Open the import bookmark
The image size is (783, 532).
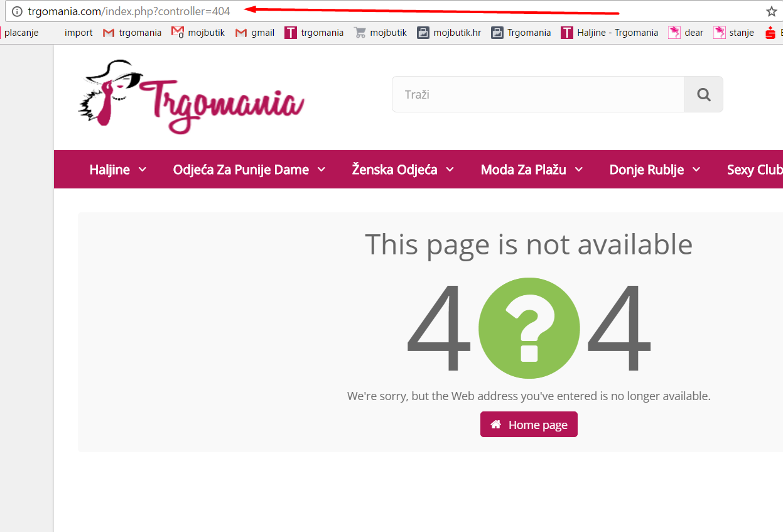(78, 33)
